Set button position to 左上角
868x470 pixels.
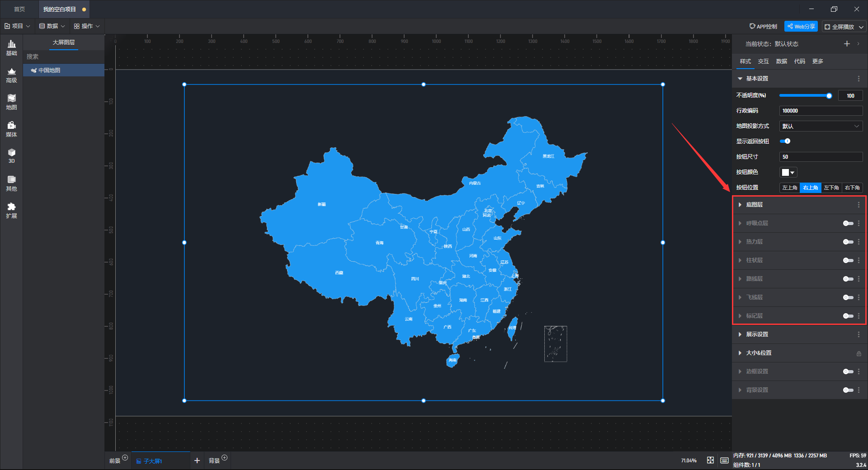click(789, 188)
